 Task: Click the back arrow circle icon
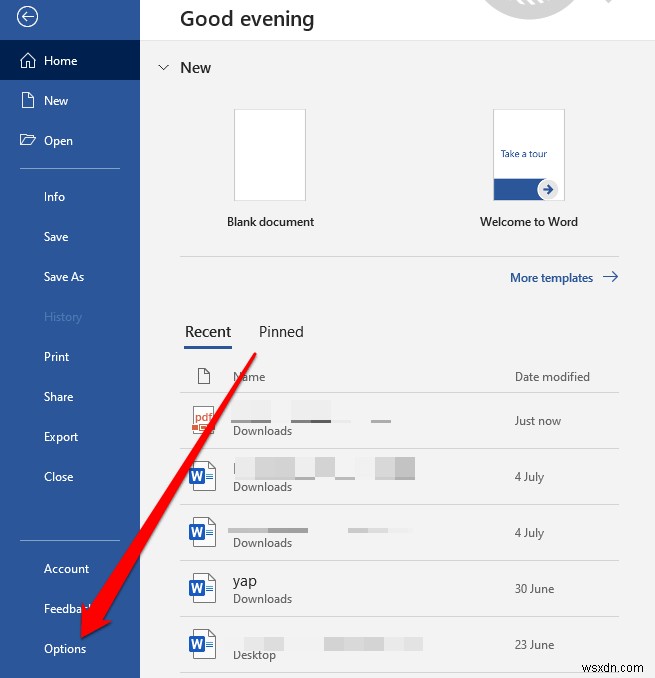pos(27,17)
